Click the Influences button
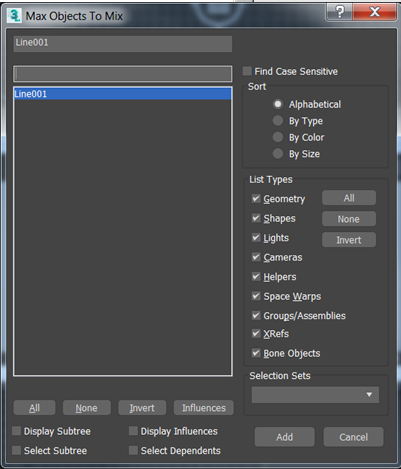401x469 pixels. point(204,408)
